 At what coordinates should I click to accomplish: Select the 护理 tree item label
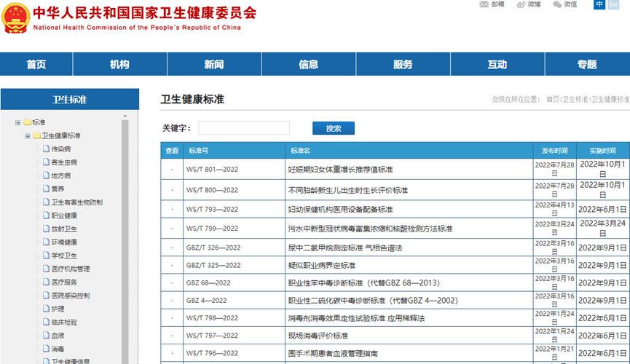coord(58,309)
